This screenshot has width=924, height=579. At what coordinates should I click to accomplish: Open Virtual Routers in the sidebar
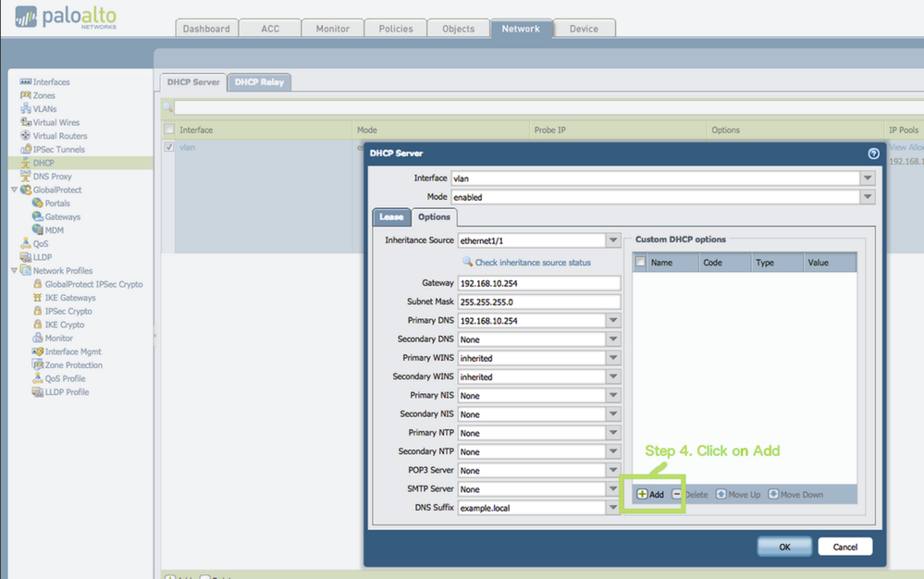tap(59, 136)
